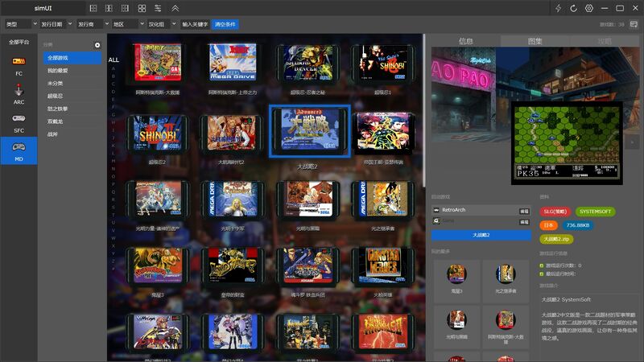
Task: Click the double chevron collapse toolbar icon
Action: pyautogui.click(x=175, y=8)
